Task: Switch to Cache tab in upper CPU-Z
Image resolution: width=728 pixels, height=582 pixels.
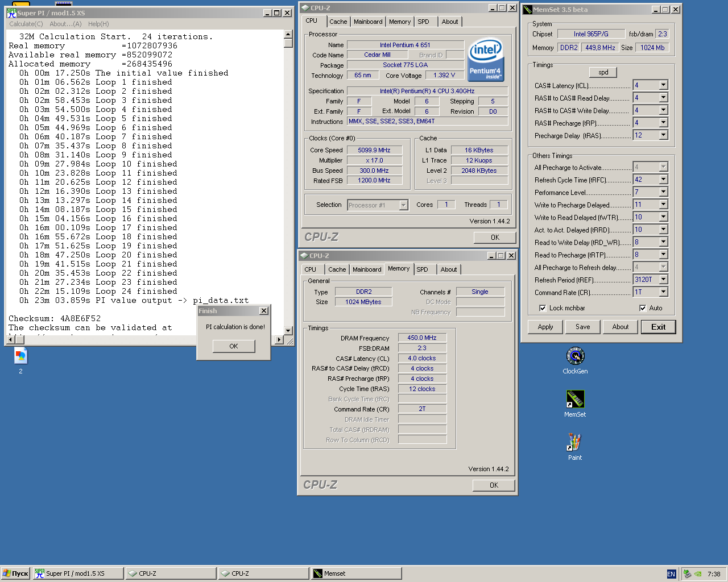Action: coord(338,22)
